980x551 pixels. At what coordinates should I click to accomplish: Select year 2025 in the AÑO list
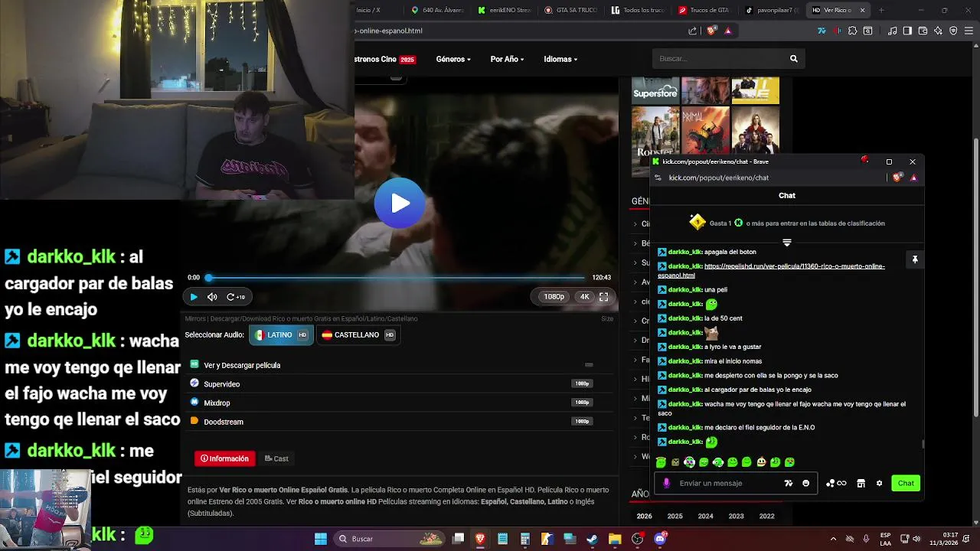[675, 517]
